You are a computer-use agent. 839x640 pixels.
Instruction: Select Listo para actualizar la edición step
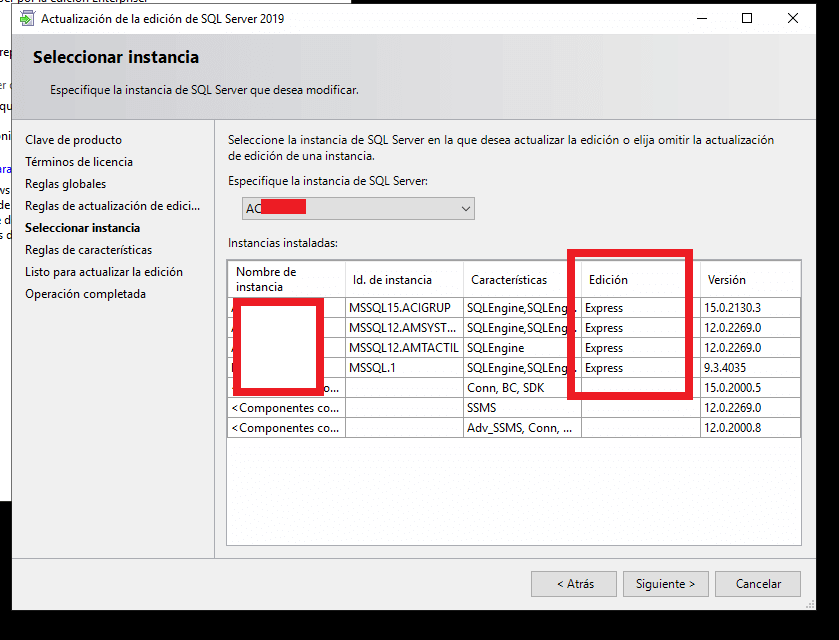(x=104, y=271)
